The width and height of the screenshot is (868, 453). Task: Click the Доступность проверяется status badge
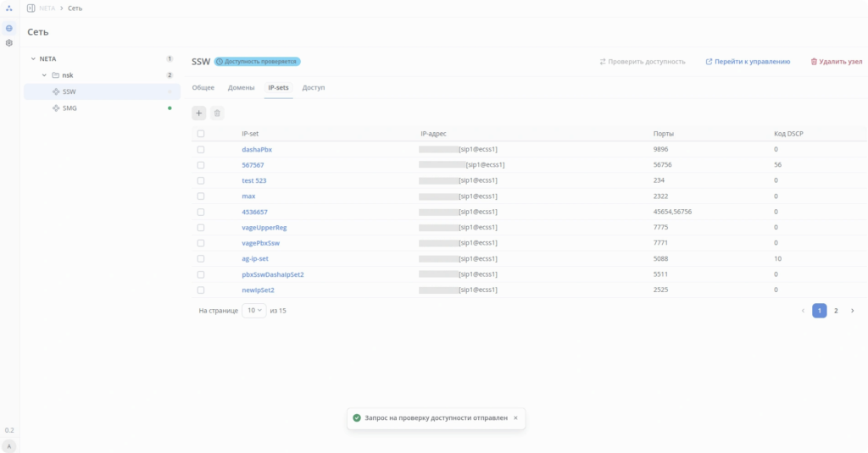click(258, 62)
